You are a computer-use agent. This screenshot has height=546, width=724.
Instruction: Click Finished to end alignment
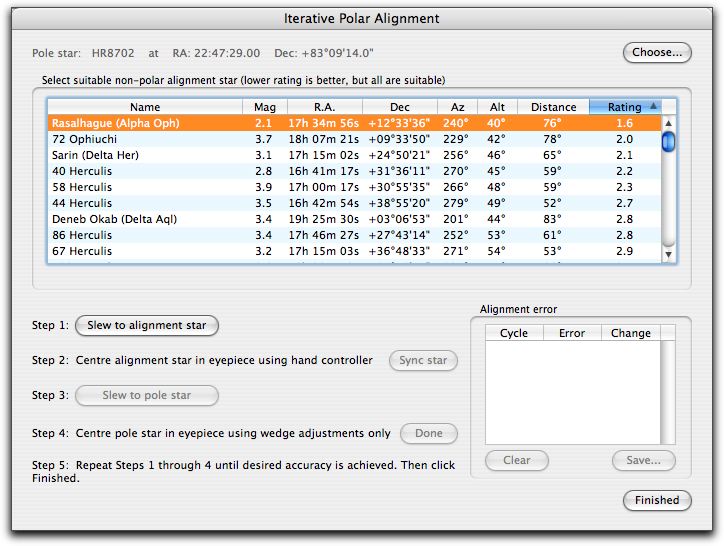pyautogui.click(x=656, y=500)
